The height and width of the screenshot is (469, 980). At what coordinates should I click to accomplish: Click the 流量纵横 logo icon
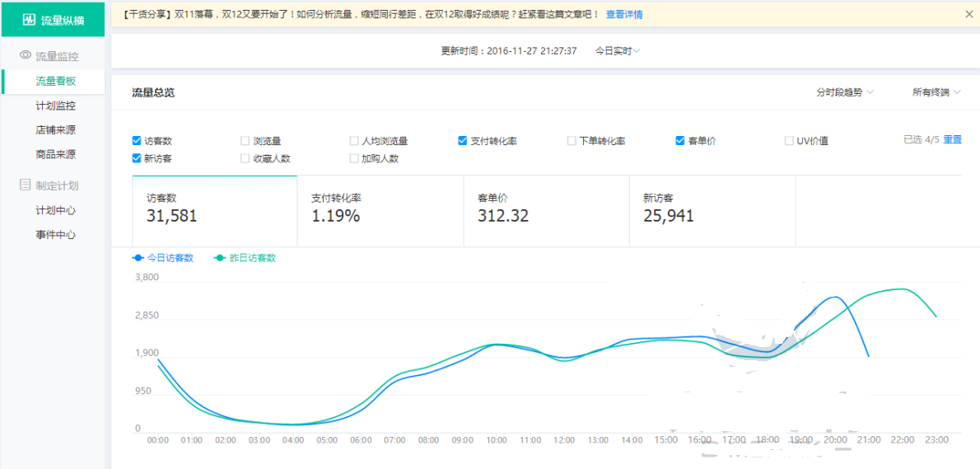click(x=29, y=20)
